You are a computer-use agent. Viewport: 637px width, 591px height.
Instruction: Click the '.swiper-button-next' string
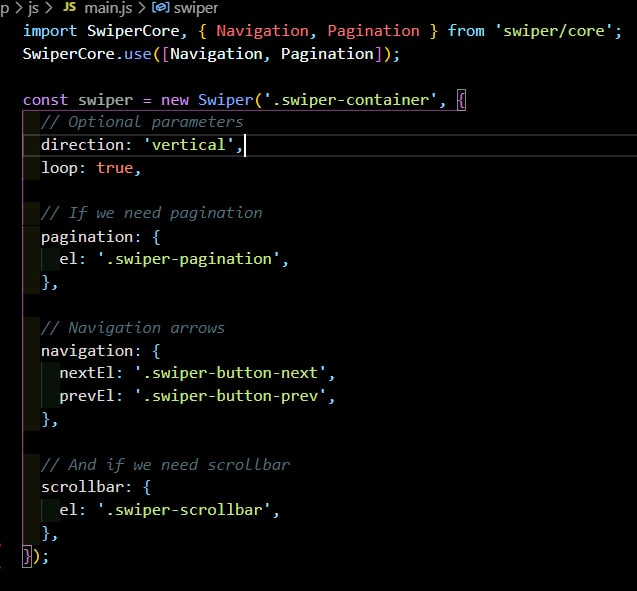point(230,373)
